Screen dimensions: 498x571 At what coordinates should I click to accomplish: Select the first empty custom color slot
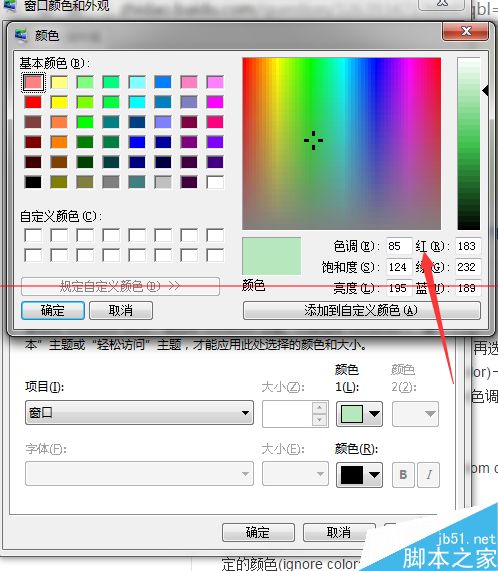point(33,236)
